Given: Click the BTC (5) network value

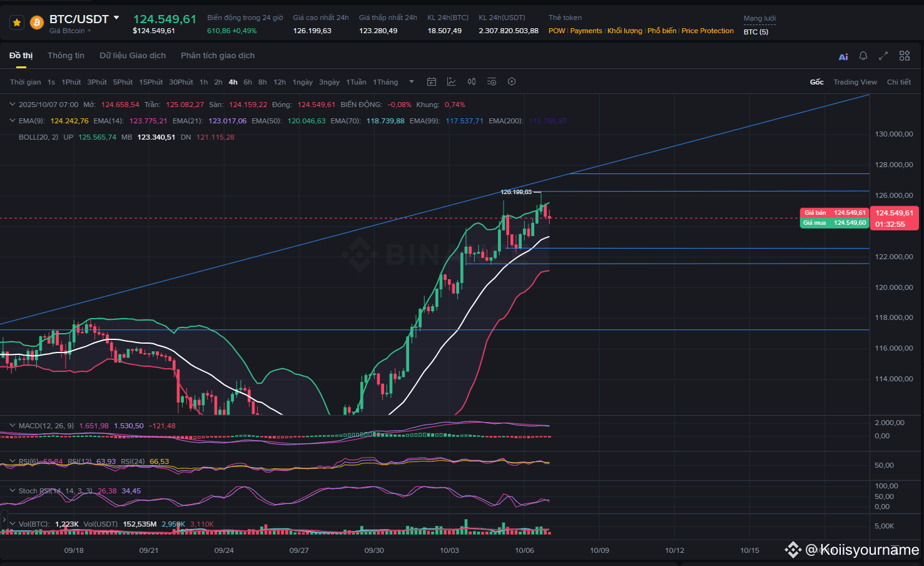Looking at the screenshot, I should pos(756,32).
